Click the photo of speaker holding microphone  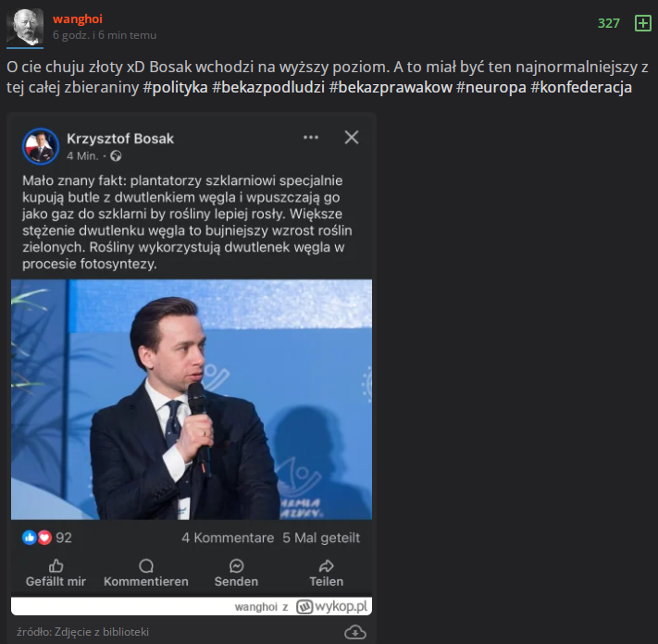click(x=192, y=399)
